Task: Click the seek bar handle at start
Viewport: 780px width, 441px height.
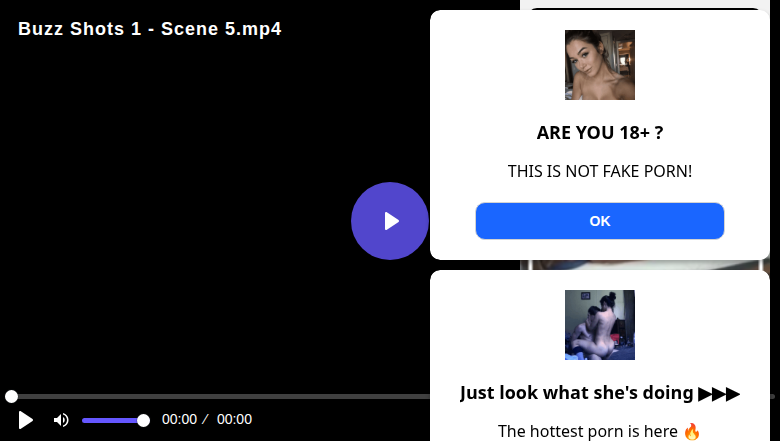Action: (11, 397)
